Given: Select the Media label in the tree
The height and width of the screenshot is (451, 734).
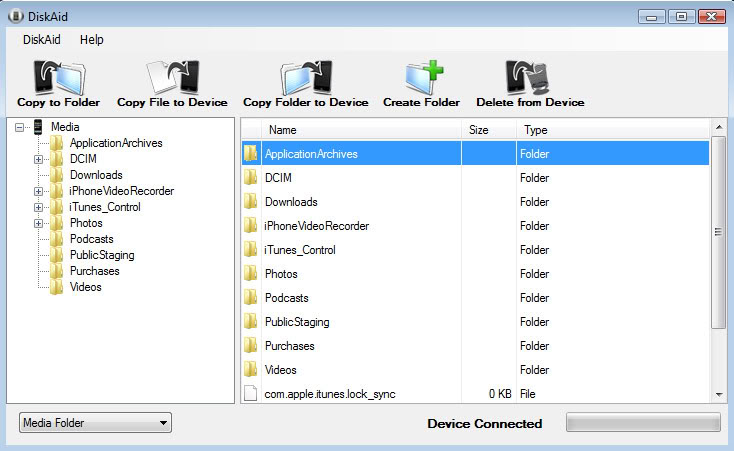Looking at the screenshot, I should (65, 127).
